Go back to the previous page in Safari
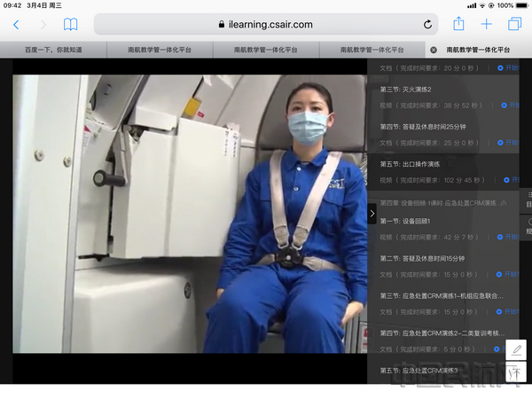This screenshot has height=399, width=532. (x=17, y=25)
